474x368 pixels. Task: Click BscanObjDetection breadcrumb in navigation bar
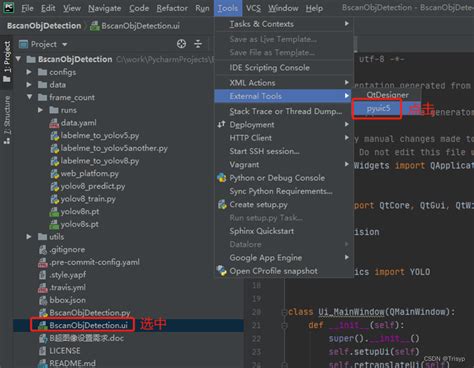[44, 26]
